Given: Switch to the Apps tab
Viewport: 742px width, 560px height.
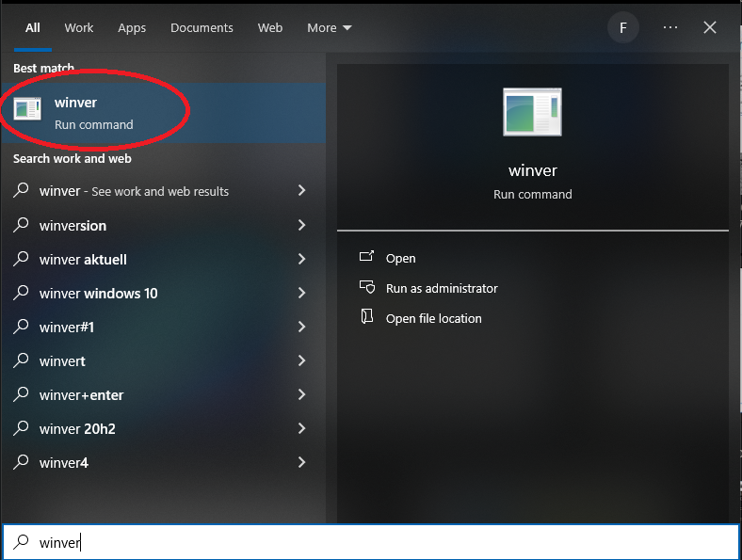Looking at the screenshot, I should tap(132, 28).
